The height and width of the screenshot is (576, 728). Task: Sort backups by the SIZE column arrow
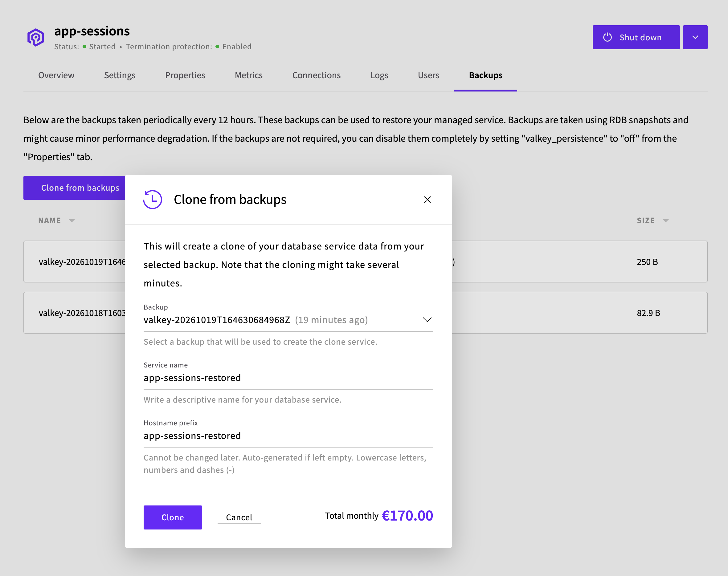tap(665, 221)
